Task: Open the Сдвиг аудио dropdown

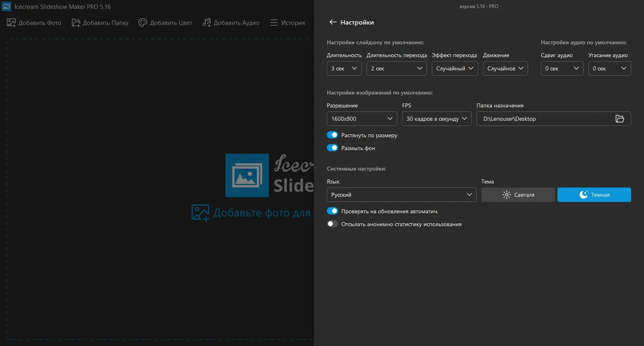Action: click(x=562, y=68)
